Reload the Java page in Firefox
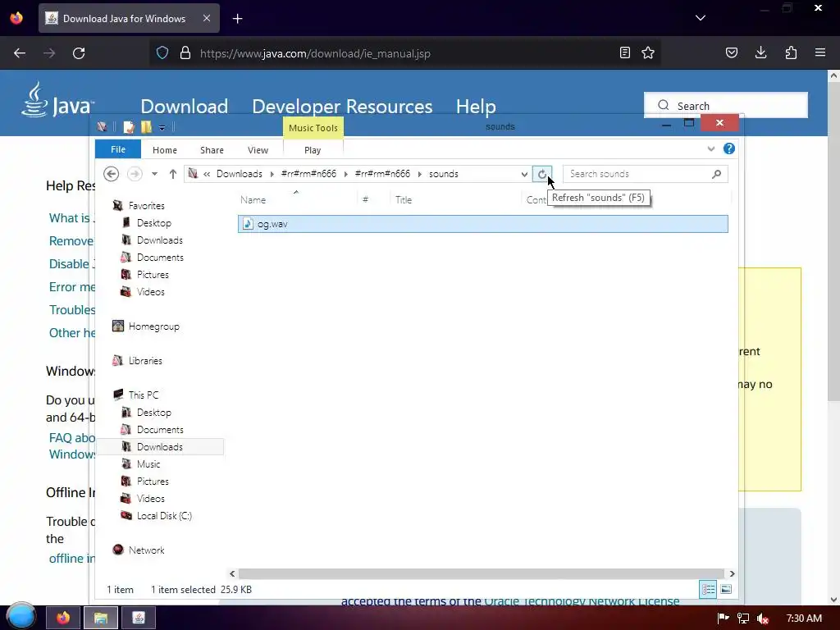The width and height of the screenshot is (840, 630). coord(79,53)
